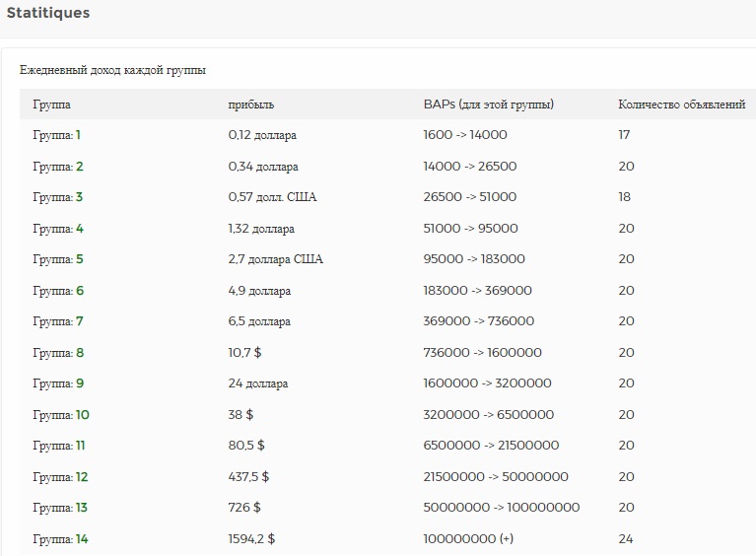Open the green Группа 2 link
This screenshot has height=556, width=756.
[x=80, y=167]
